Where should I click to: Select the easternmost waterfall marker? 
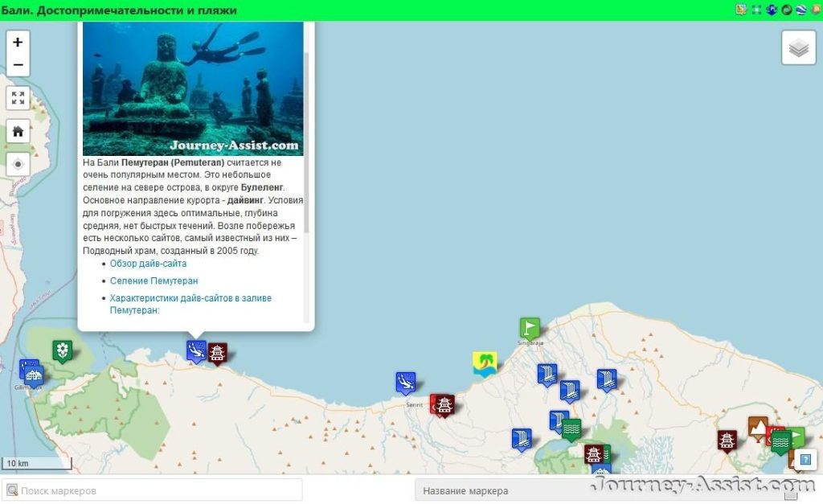coord(606,380)
